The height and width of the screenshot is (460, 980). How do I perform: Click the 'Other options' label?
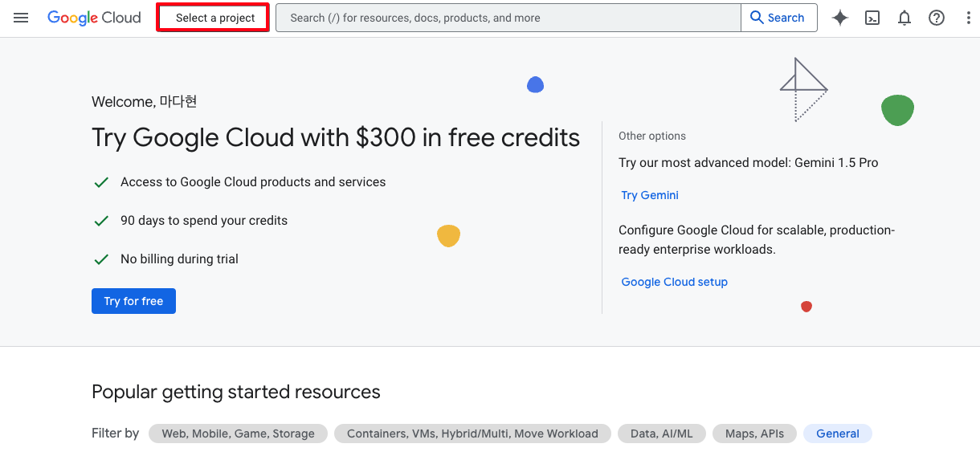click(x=652, y=136)
